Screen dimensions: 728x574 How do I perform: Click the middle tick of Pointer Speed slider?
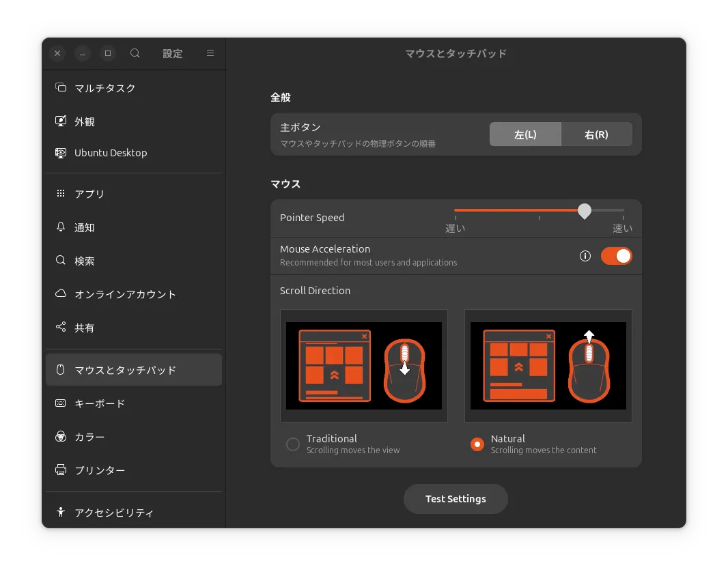click(x=539, y=217)
